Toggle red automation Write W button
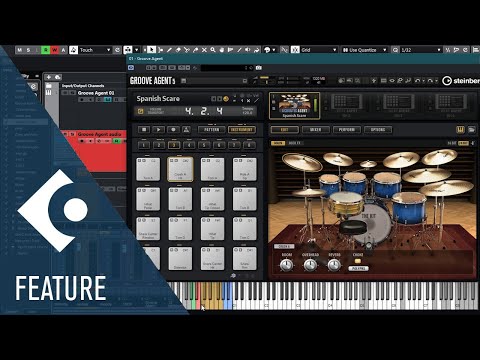 pos(54,50)
